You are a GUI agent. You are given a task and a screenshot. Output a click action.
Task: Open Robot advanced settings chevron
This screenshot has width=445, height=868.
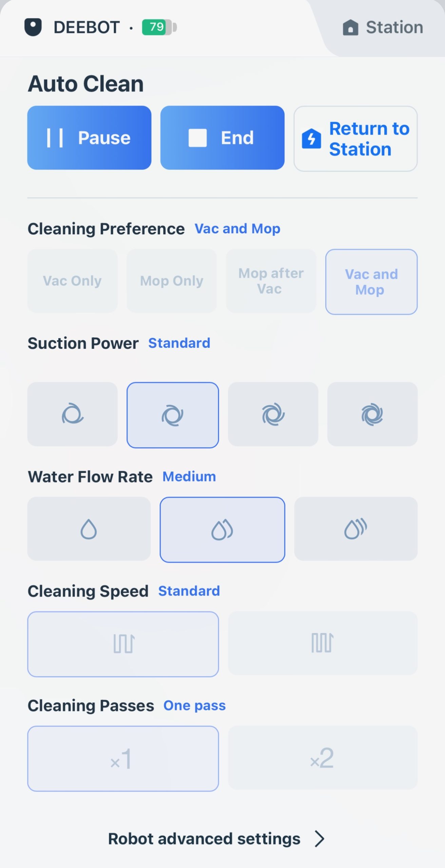pyautogui.click(x=319, y=839)
